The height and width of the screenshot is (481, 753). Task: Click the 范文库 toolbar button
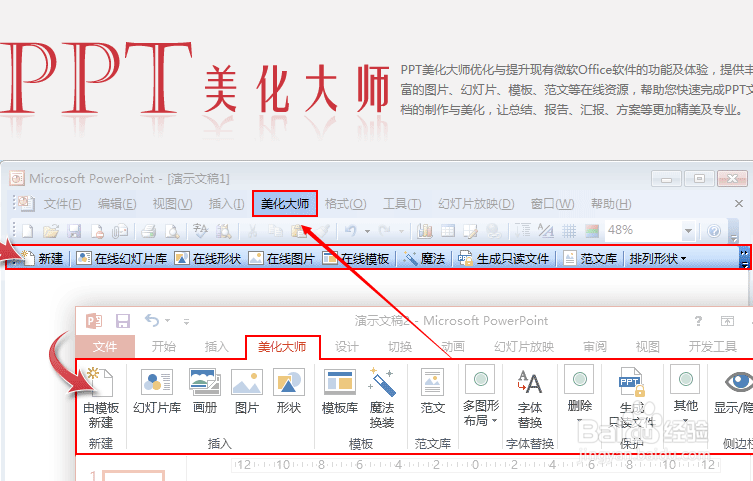590,259
